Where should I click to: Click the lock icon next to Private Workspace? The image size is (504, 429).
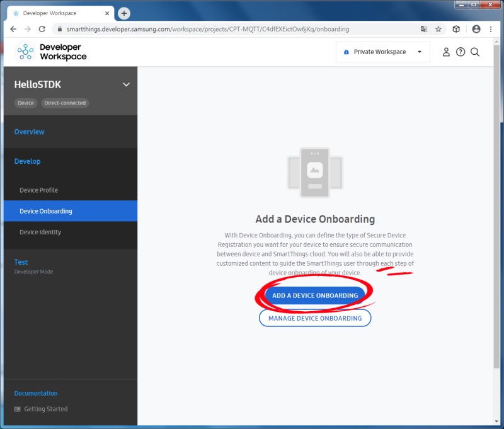click(x=348, y=52)
